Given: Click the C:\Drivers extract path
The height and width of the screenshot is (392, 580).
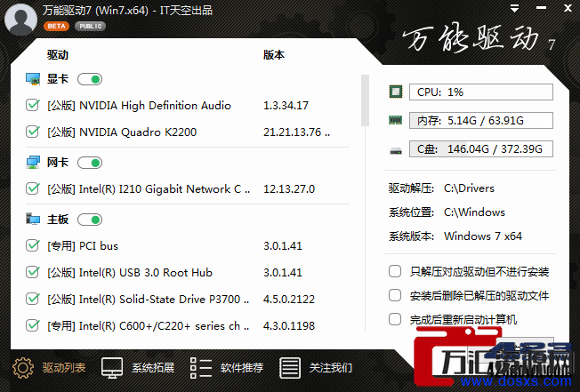Looking at the screenshot, I should tap(469, 188).
